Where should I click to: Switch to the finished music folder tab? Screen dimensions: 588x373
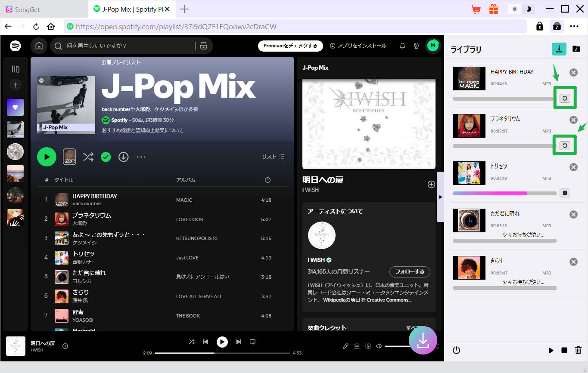pyautogui.click(x=576, y=49)
